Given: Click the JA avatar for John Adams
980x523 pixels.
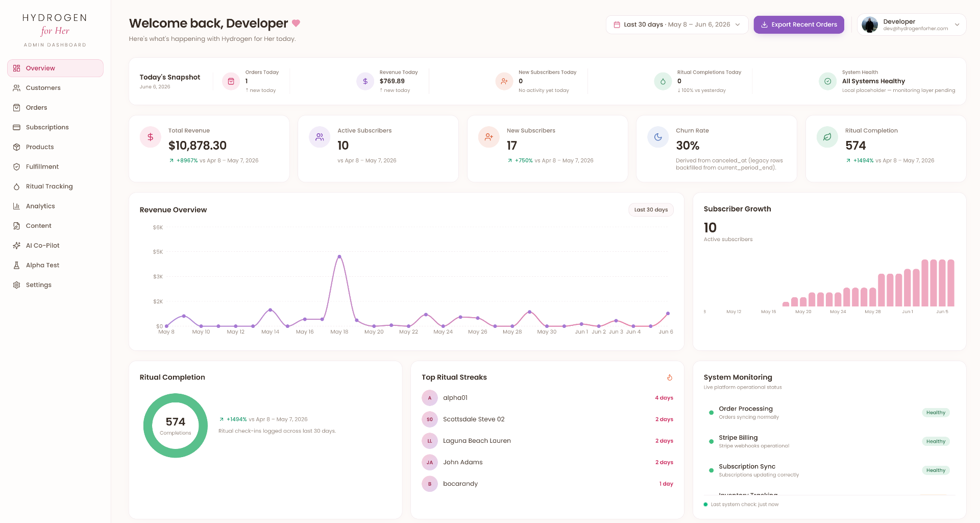Looking at the screenshot, I should 430,462.
